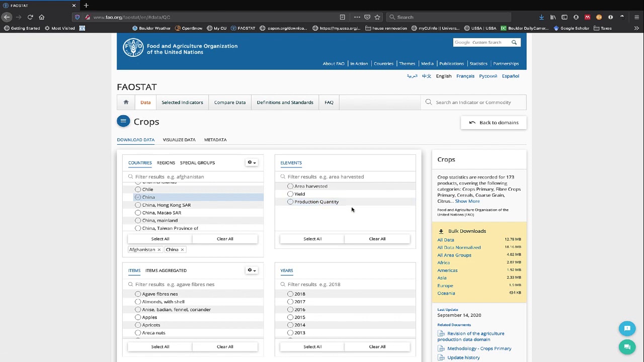This screenshot has width=644, height=362.
Task: Expand Show More in Crops description
Action: click(467, 201)
